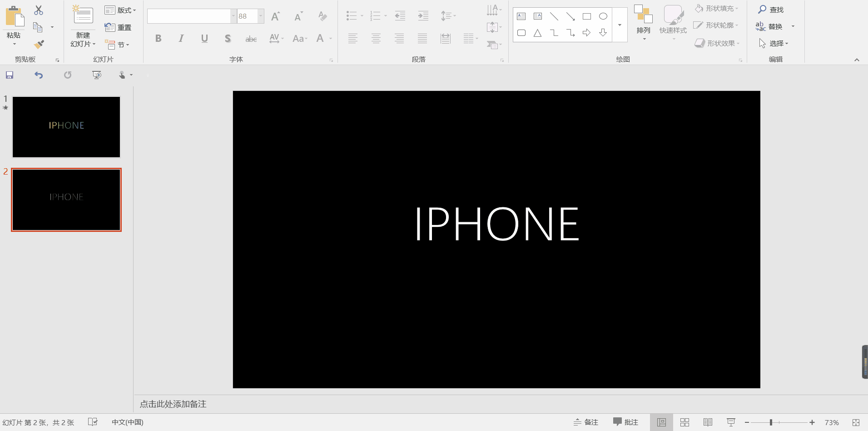Select slide 1 thumbnail

[x=66, y=127]
